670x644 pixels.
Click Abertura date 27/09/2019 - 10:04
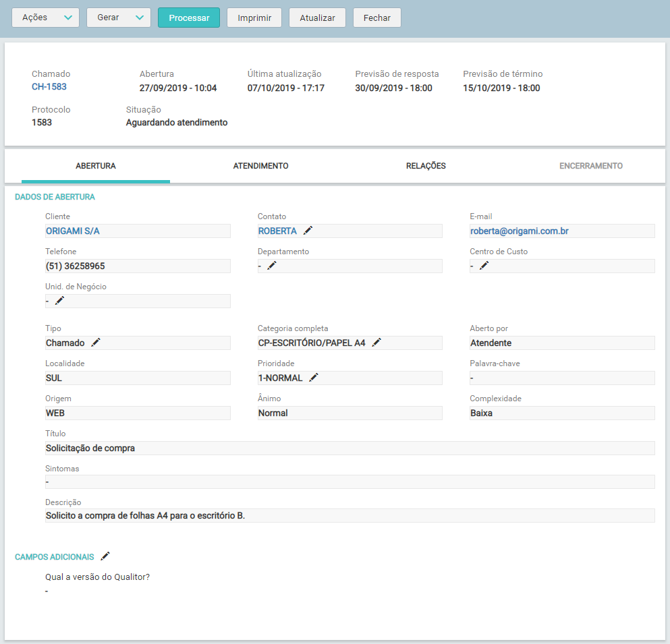click(x=177, y=88)
